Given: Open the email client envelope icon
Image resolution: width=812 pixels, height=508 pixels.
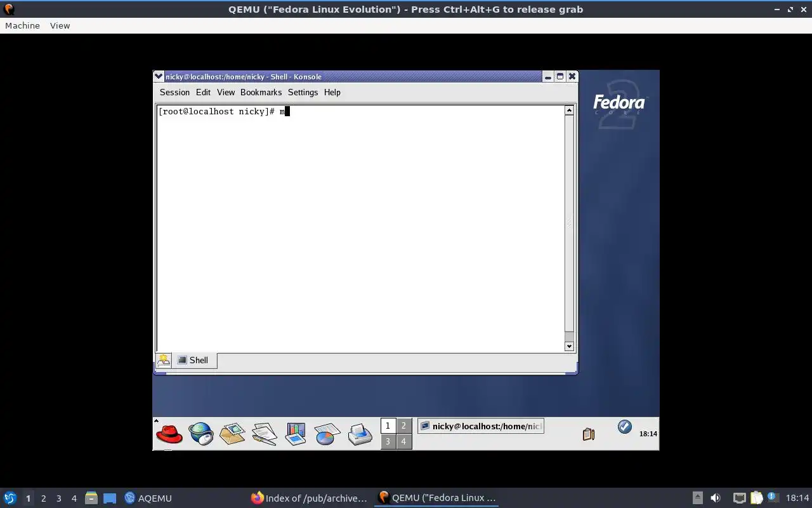Looking at the screenshot, I should 232,434.
